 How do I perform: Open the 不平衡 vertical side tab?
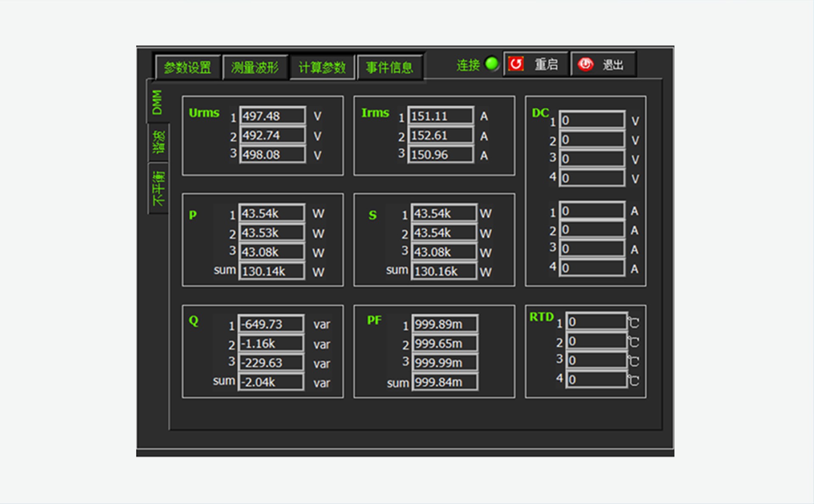[x=158, y=188]
